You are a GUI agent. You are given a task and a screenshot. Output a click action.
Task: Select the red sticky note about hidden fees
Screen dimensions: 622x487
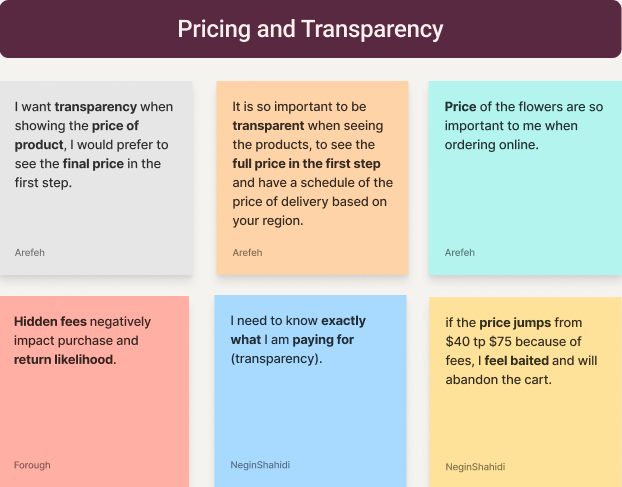coord(94,410)
